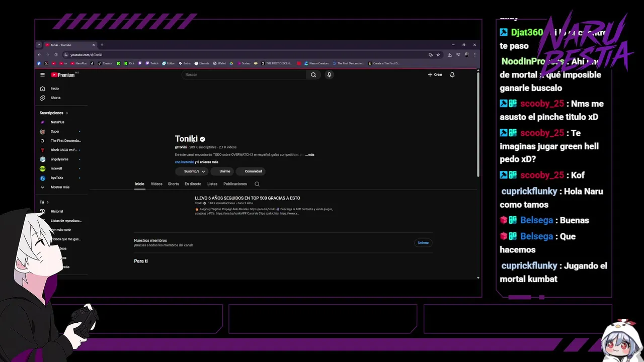This screenshot has height=362, width=644.
Task: Expand the Tú section
Action: point(44,202)
